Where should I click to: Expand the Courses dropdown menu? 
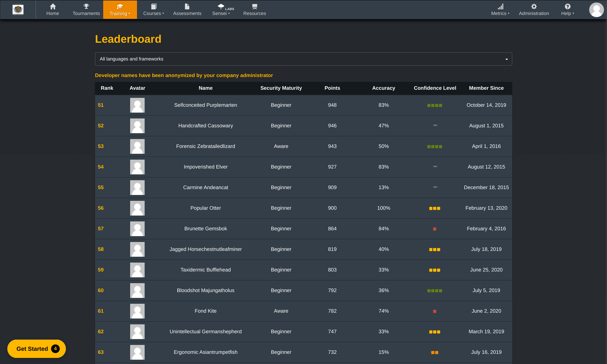[154, 10]
